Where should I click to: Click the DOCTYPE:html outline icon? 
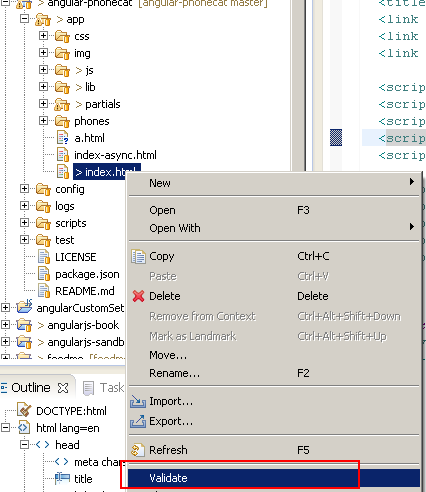pyautogui.click(x=24, y=410)
